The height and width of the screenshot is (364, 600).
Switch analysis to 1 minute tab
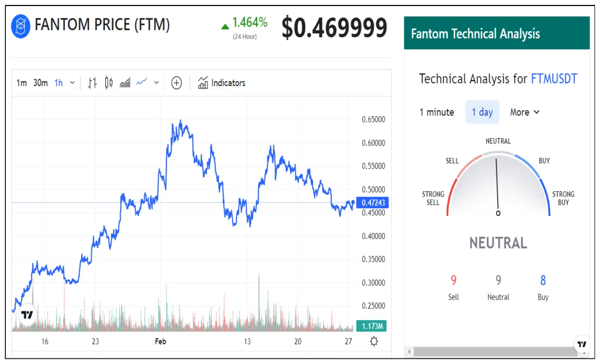coord(437,112)
